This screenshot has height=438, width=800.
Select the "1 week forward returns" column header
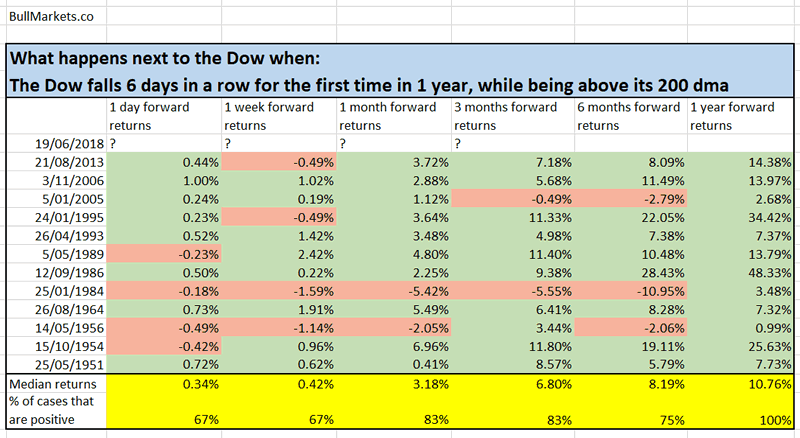point(277,117)
